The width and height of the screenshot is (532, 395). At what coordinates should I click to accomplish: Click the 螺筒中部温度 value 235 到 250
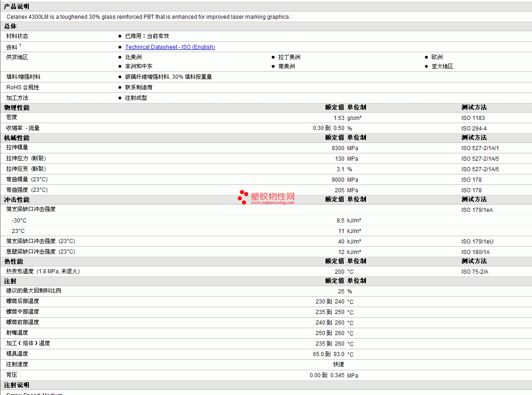[x=330, y=312]
